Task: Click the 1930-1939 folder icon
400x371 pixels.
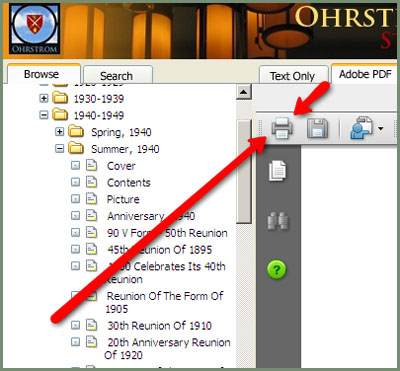Action: pos(60,98)
